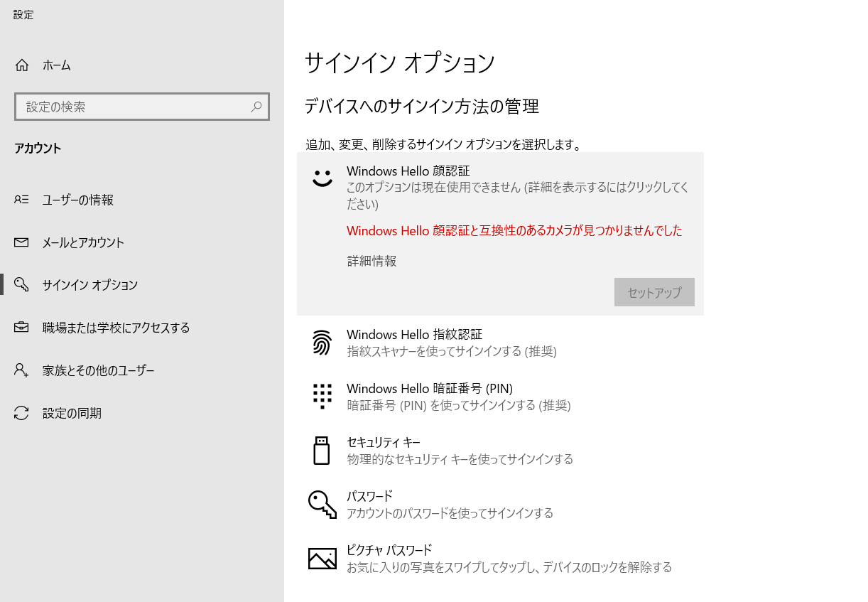Click the picture password image icon
Viewport: 868px width, 602px height.
pyautogui.click(x=322, y=559)
